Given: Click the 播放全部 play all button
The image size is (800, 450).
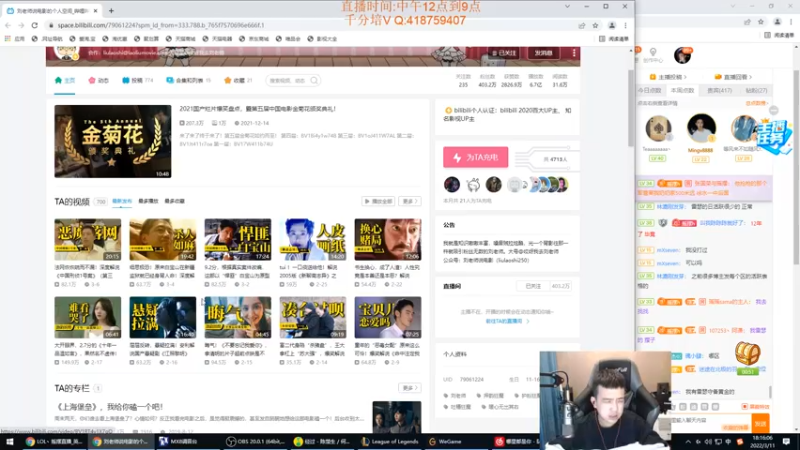Looking at the screenshot, I should tap(378, 202).
